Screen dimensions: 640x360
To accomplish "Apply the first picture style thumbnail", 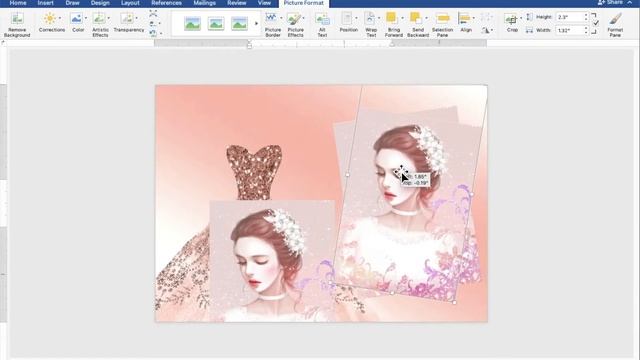I will 192,24.
